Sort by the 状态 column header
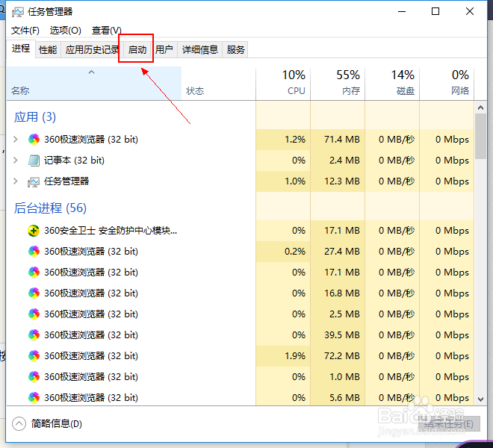The height and width of the screenshot is (448, 493). 219,84
